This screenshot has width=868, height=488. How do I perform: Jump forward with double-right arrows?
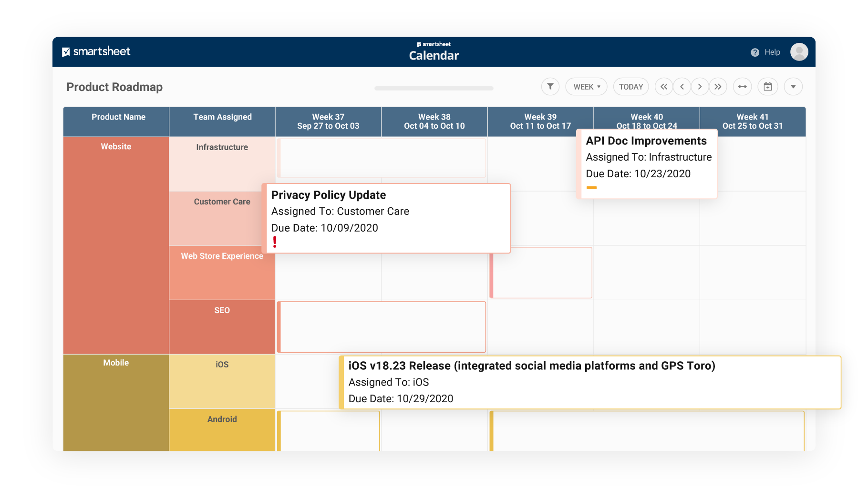point(718,87)
